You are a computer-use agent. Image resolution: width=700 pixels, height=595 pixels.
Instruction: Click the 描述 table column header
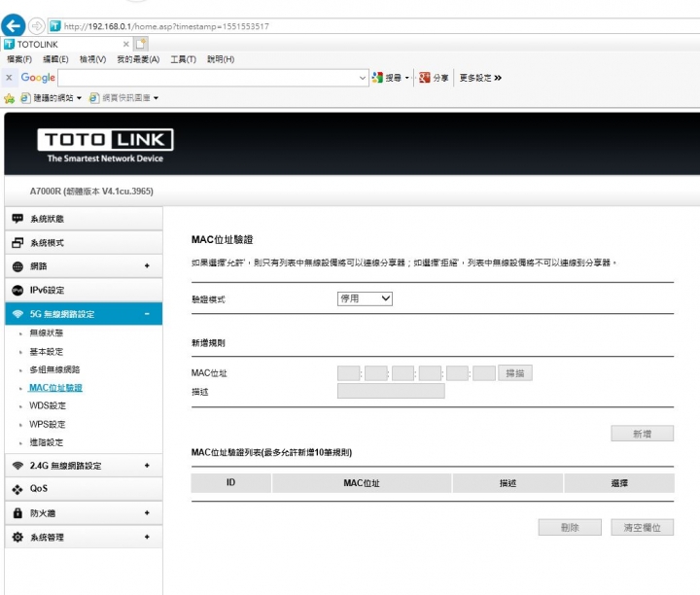(x=507, y=483)
